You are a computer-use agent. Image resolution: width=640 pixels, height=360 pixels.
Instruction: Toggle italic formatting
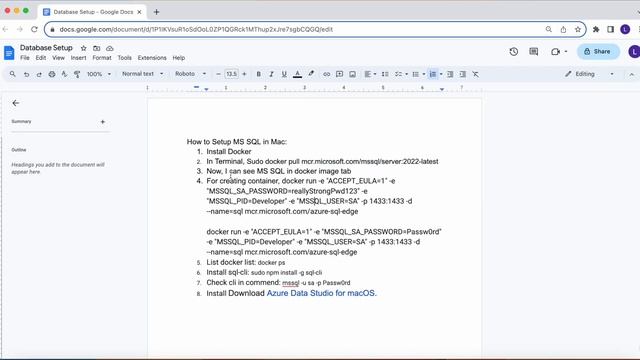pos(271,74)
